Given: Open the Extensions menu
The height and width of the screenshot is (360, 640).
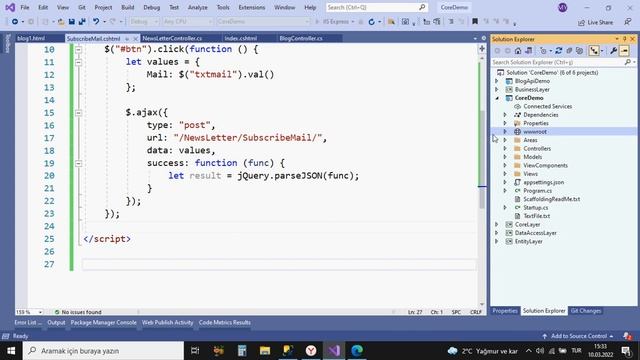Looking at the screenshot, I should coord(251,7).
